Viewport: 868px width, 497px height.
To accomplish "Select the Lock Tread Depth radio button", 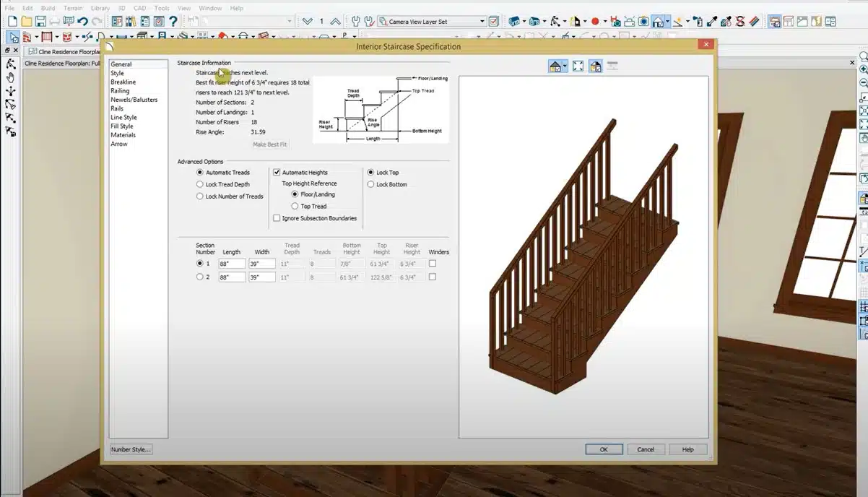I will coord(200,185).
